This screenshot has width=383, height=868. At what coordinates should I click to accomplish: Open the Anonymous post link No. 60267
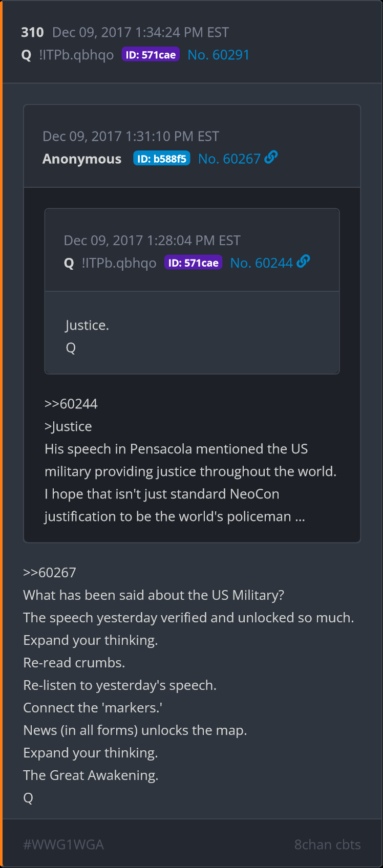pos(229,159)
